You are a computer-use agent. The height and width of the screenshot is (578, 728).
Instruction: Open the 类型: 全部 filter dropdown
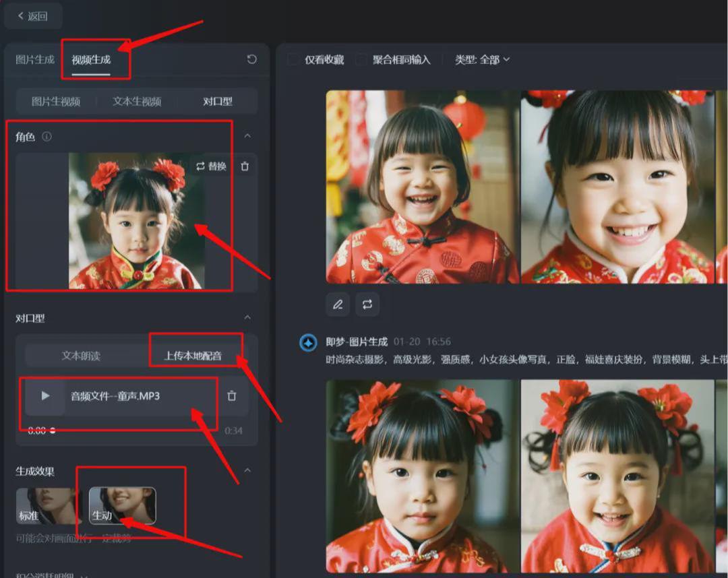480,59
